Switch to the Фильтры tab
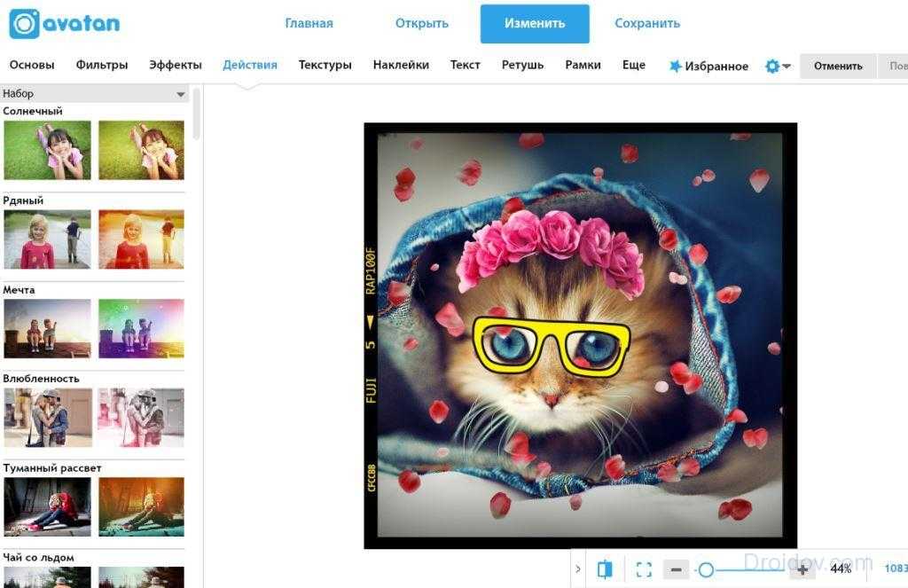 point(102,65)
